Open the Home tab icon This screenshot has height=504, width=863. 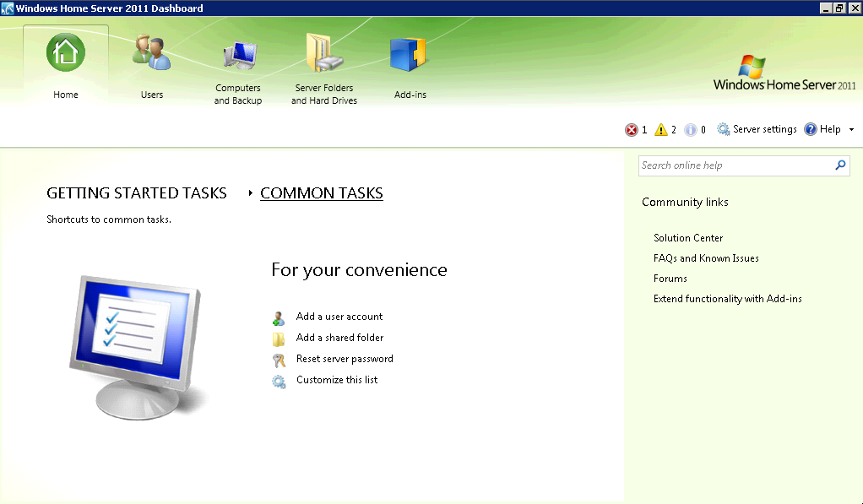pyautogui.click(x=66, y=52)
